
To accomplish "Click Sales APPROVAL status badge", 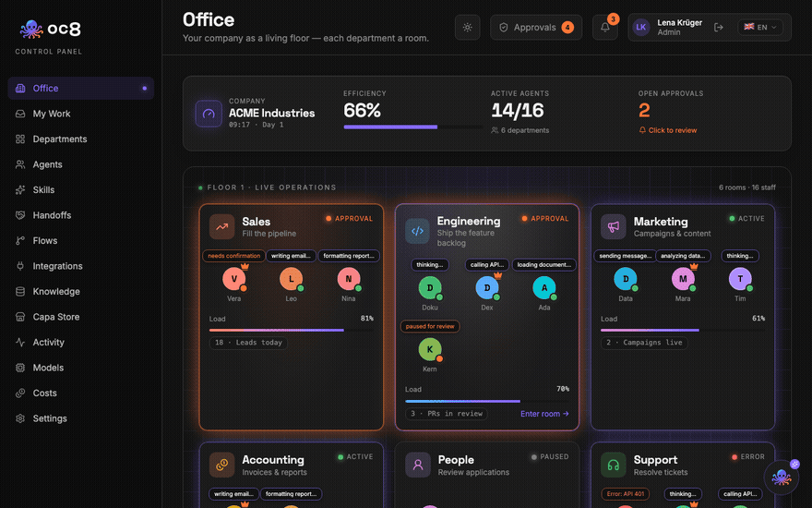I will click(349, 219).
